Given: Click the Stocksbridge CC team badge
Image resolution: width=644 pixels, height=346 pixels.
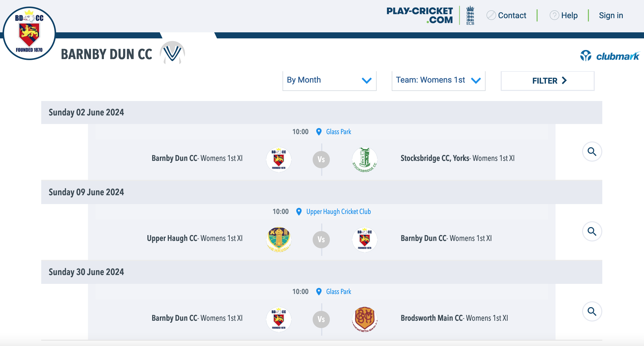Looking at the screenshot, I should tap(364, 160).
